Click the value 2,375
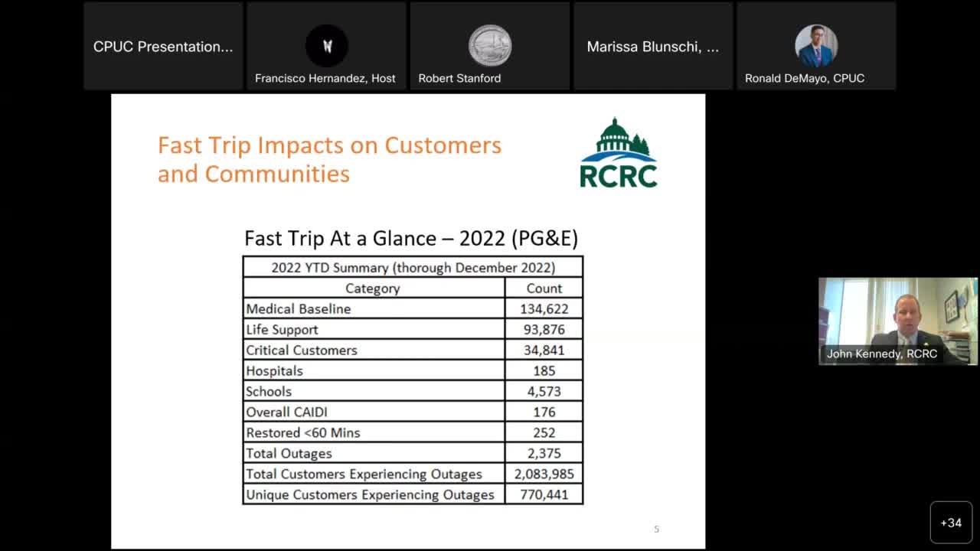 (544, 454)
